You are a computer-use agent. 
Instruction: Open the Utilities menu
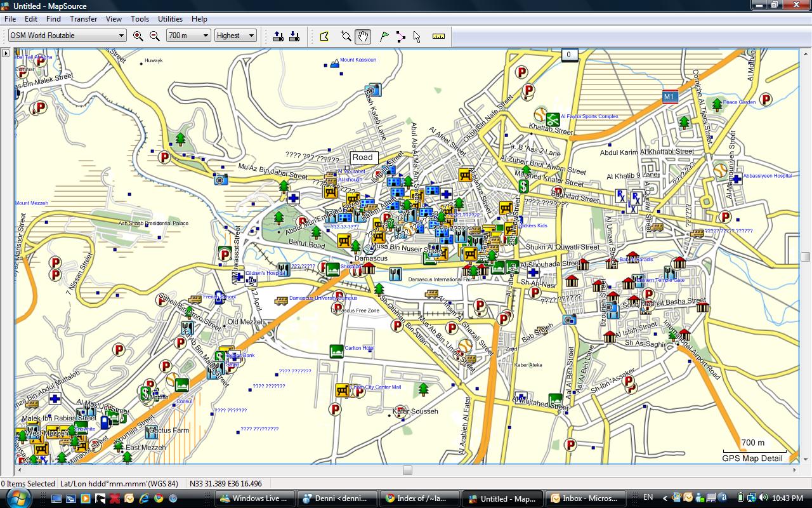(170, 19)
